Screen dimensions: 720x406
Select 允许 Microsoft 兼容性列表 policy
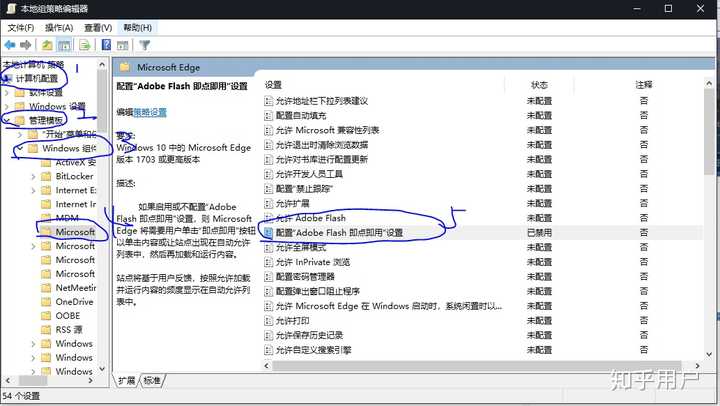pos(327,130)
